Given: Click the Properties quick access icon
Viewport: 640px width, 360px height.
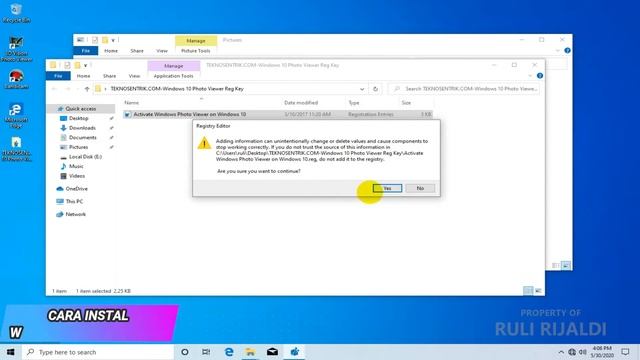Looking at the screenshot, I should [x=67, y=65].
